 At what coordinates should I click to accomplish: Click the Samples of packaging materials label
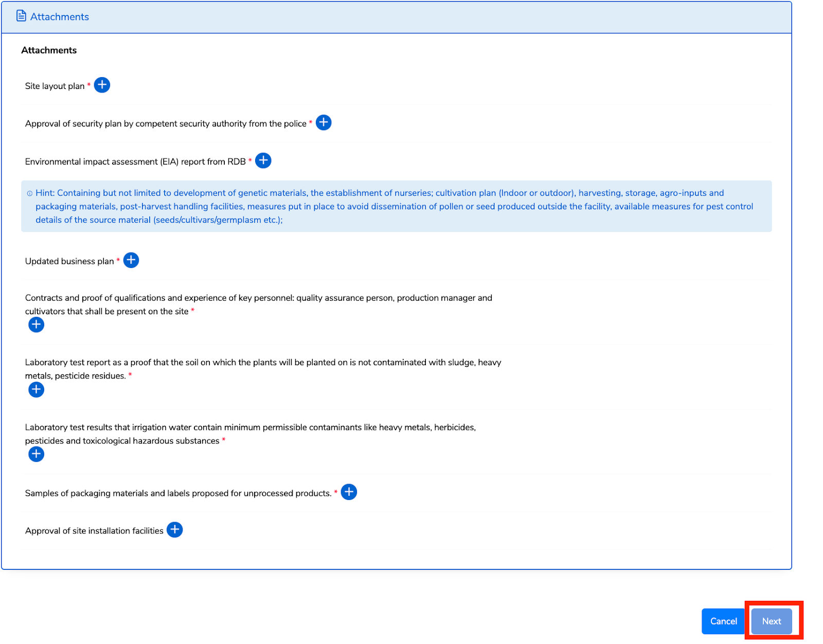178,493
